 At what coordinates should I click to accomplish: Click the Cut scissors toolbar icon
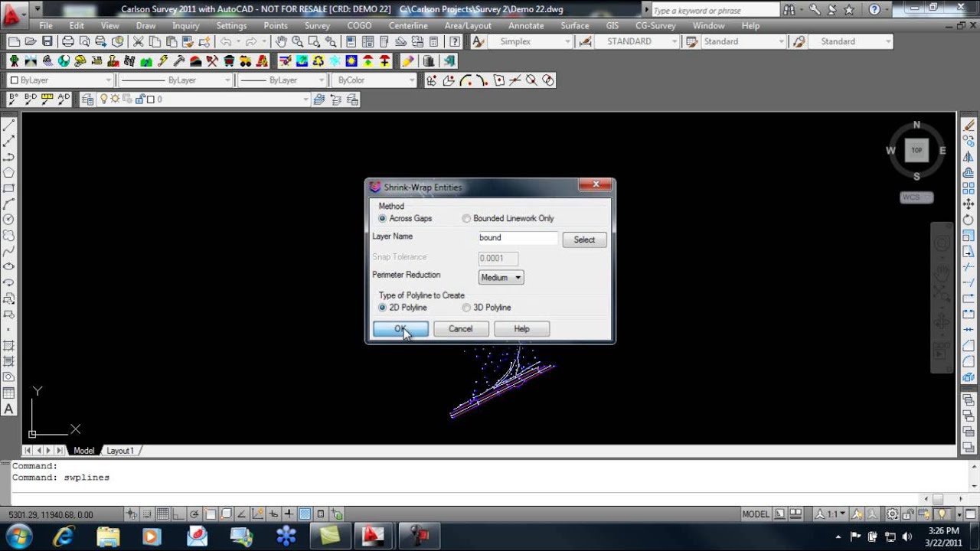(139, 41)
